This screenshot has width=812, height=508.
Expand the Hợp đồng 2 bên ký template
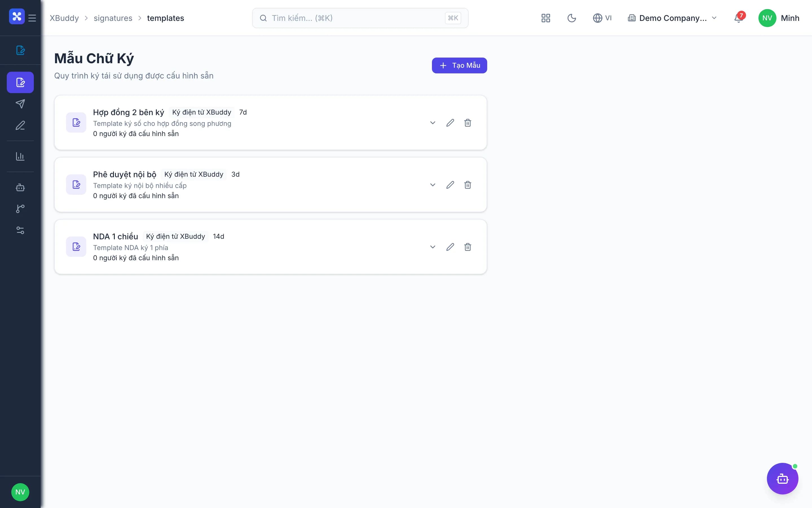[433, 123]
